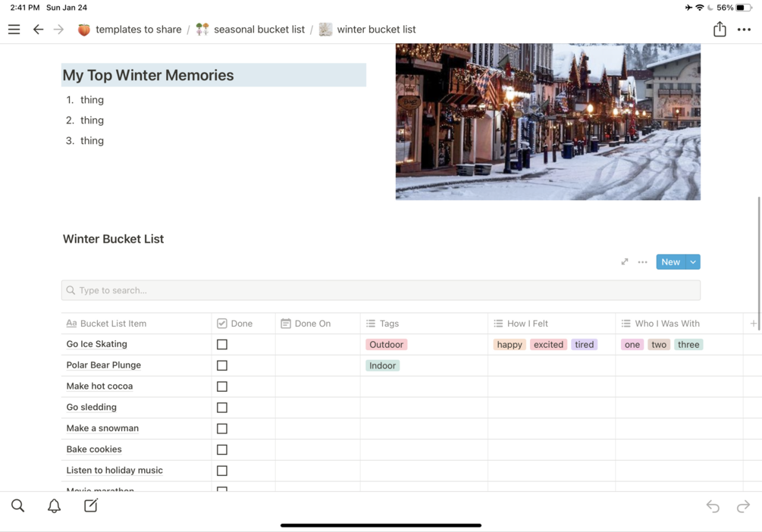Expand the database to full page
This screenshot has width=762, height=532.
[x=625, y=262]
